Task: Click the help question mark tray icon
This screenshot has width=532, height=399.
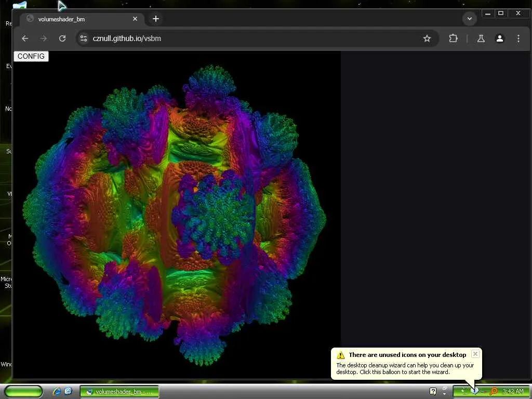Action: (x=433, y=392)
